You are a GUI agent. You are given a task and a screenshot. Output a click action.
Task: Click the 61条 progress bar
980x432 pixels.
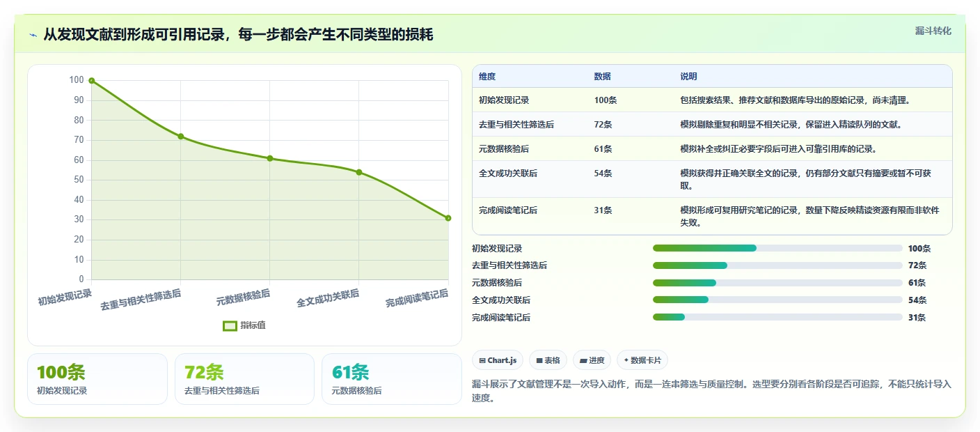(x=777, y=283)
